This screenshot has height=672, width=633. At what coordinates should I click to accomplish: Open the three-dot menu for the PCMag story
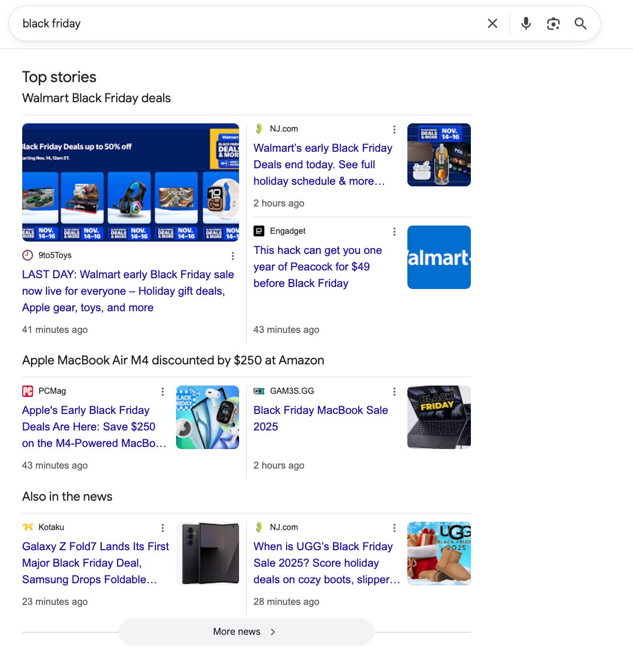(163, 391)
